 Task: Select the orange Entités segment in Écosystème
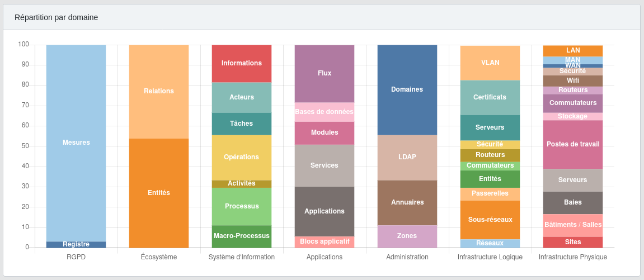159,193
